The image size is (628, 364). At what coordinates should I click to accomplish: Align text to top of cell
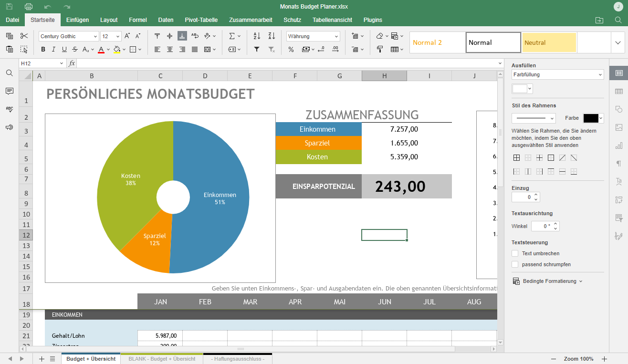(x=157, y=36)
